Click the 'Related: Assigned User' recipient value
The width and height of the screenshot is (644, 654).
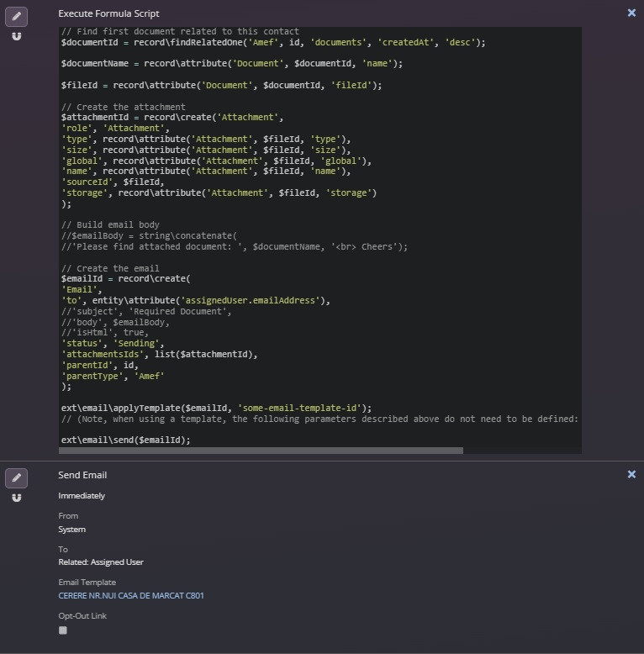(x=101, y=562)
